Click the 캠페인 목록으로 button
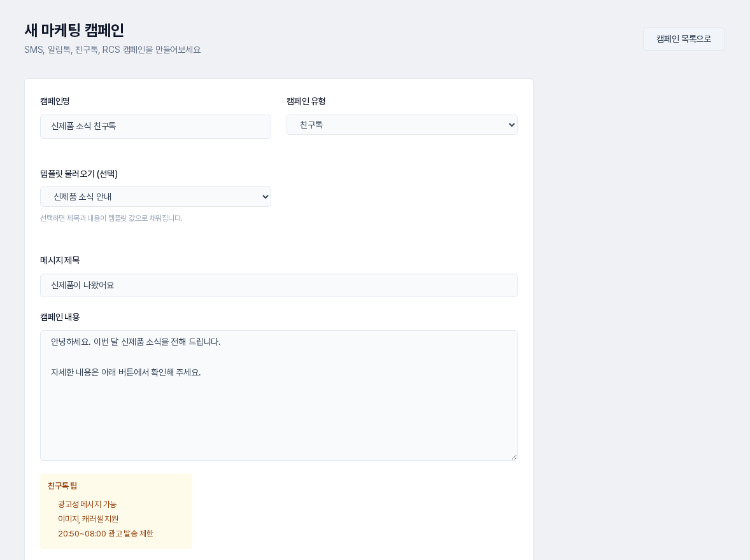Image resolution: width=750 pixels, height=560 pixels. (684, 39)
